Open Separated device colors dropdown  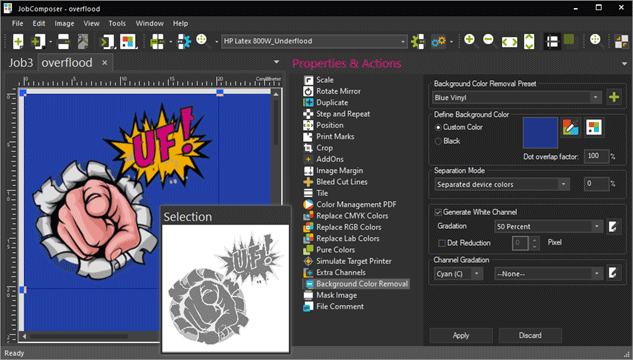coord(502,184)
